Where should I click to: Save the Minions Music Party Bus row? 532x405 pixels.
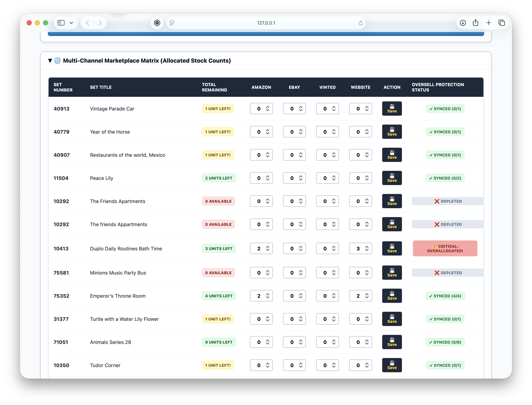coord(392,273)
